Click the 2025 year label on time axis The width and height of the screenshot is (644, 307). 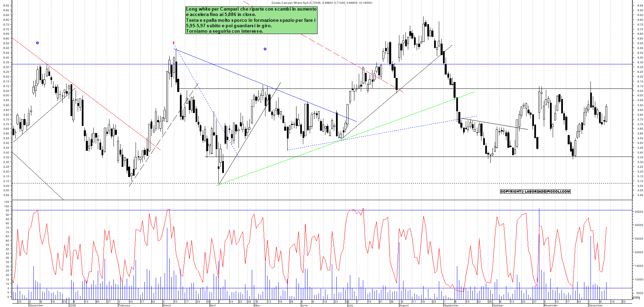73,305
